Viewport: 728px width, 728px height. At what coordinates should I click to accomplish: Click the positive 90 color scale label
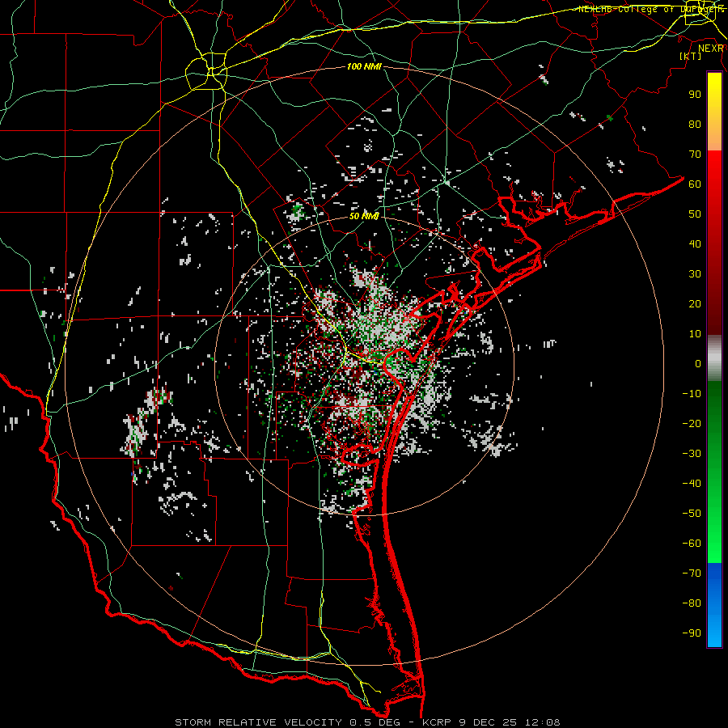pos(695,95)
